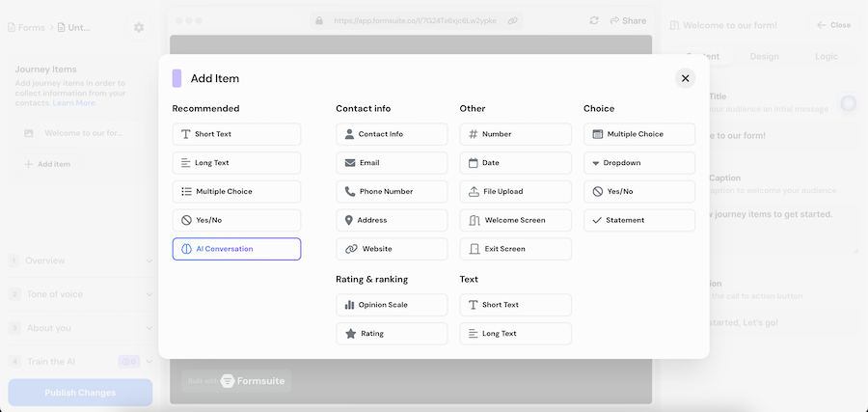Add the Address item

click(x=392, y=220)
